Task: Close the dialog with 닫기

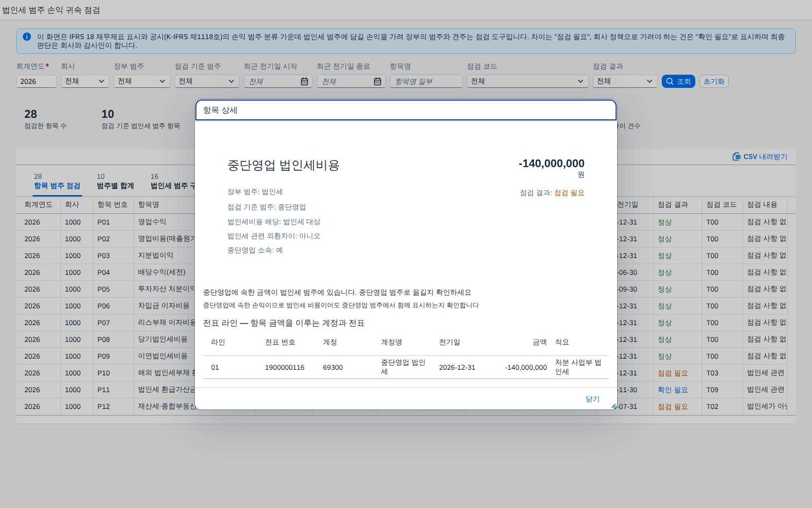Action: [x=593, y=399]
